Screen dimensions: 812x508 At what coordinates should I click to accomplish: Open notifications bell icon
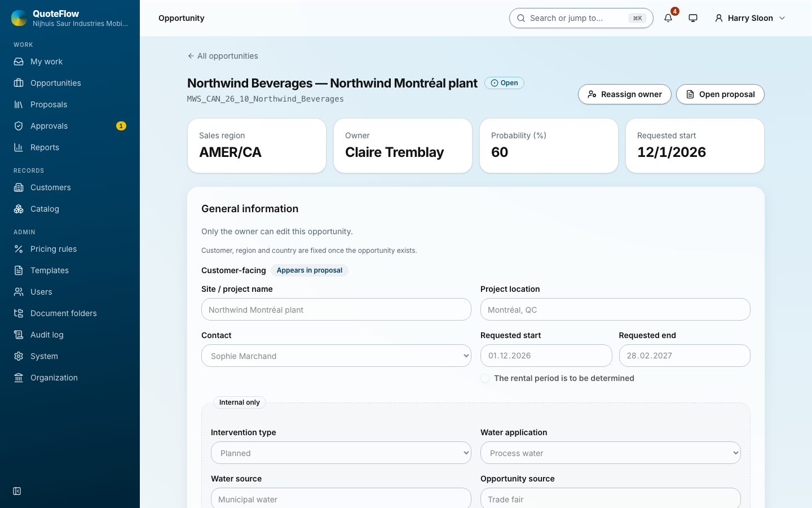coord(668,18)
